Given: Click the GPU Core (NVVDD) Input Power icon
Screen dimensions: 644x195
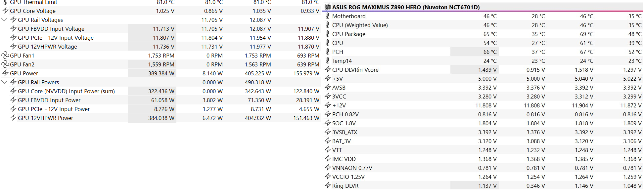Looking at the screenshot, I should [13, 91].
